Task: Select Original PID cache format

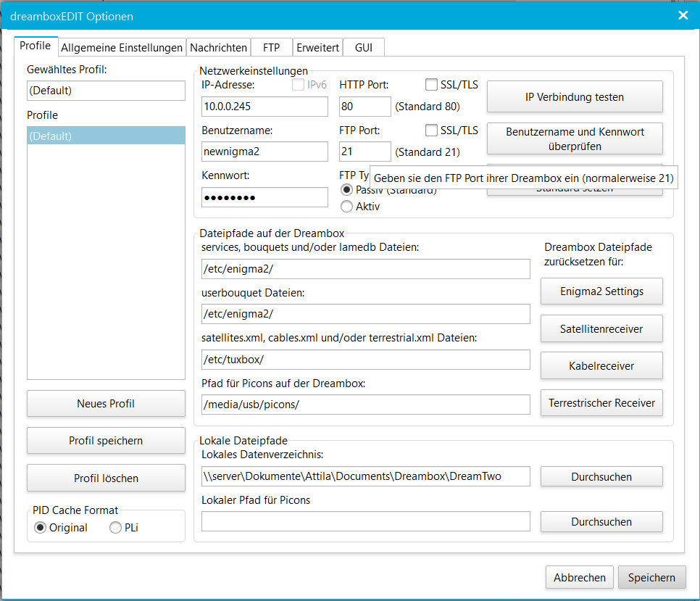Action: tap(41, 528)
